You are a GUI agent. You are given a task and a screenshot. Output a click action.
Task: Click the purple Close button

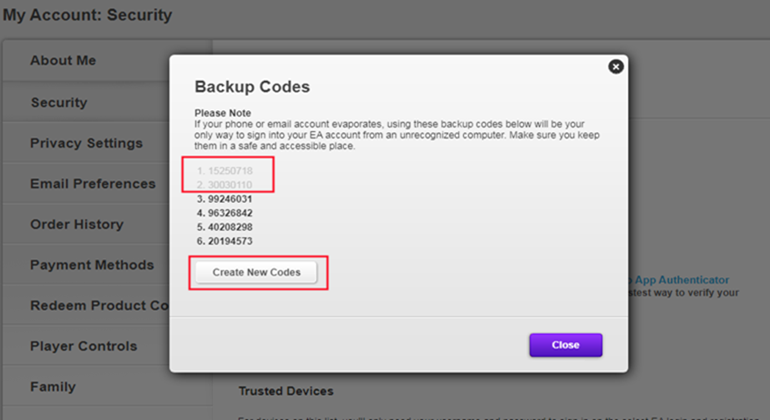[565, 345]
